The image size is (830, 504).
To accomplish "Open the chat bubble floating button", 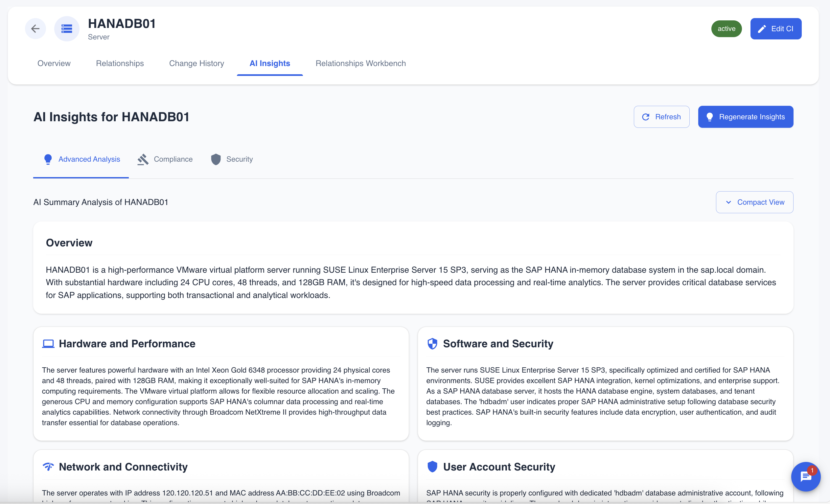I will pyautogui.click(x=806, y=477).
